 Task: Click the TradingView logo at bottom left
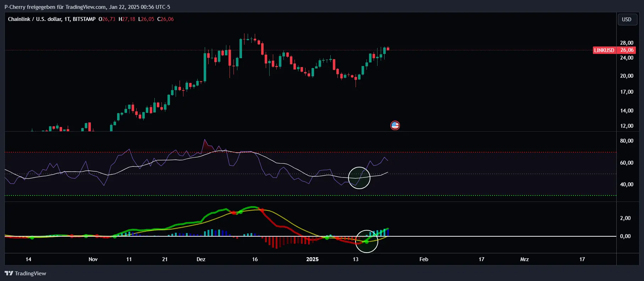(25, 273)
